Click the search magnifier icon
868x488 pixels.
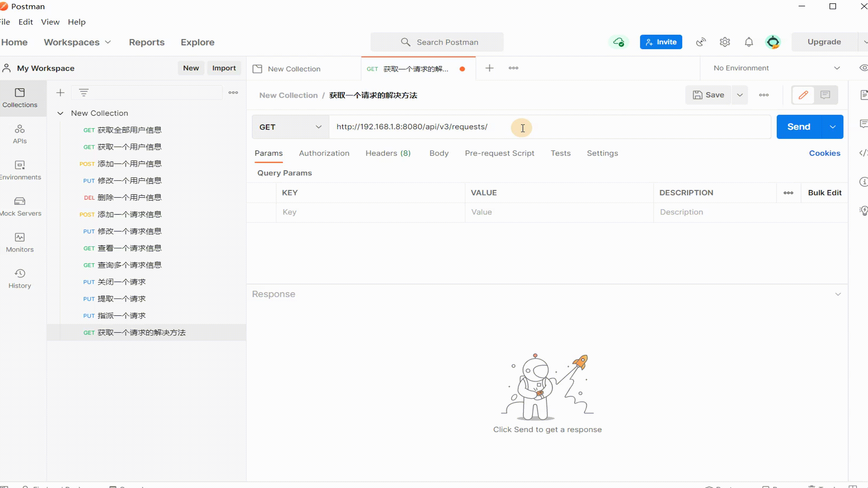[x=405, y=42]
